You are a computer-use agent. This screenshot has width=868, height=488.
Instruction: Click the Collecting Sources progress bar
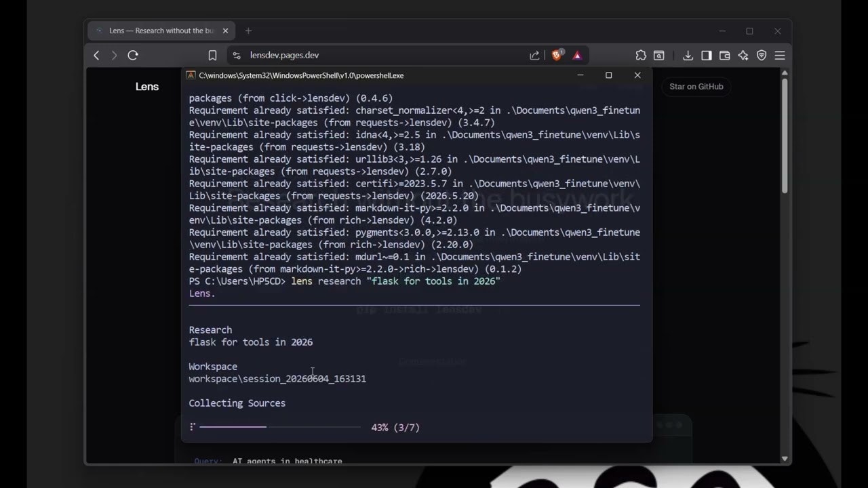tap(279, 427)
